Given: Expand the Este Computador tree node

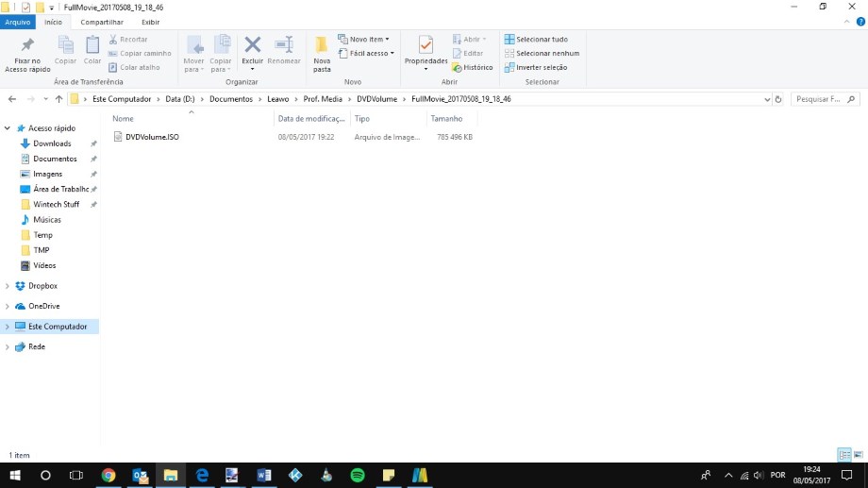Looking at the screenshot, I should tap(8, 327).
